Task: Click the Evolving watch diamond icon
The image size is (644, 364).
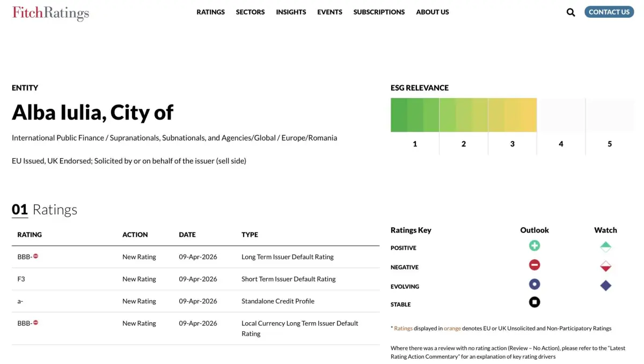Action: (605, 286)
